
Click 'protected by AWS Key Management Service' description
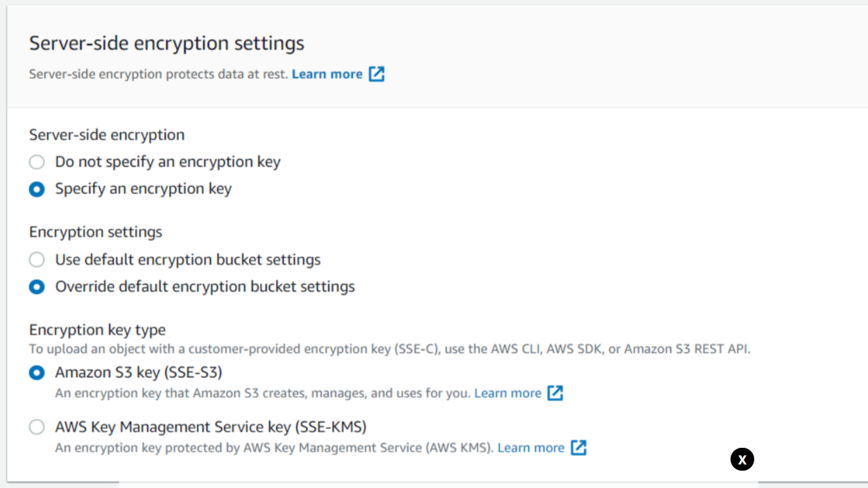[x=274, y=448]
